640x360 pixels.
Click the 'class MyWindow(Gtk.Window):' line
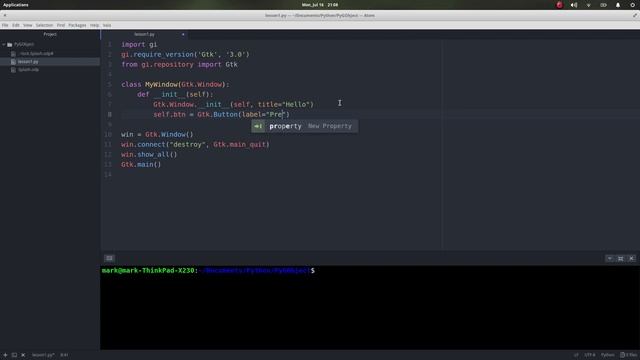pyautogui.click(x=175, y=84)
